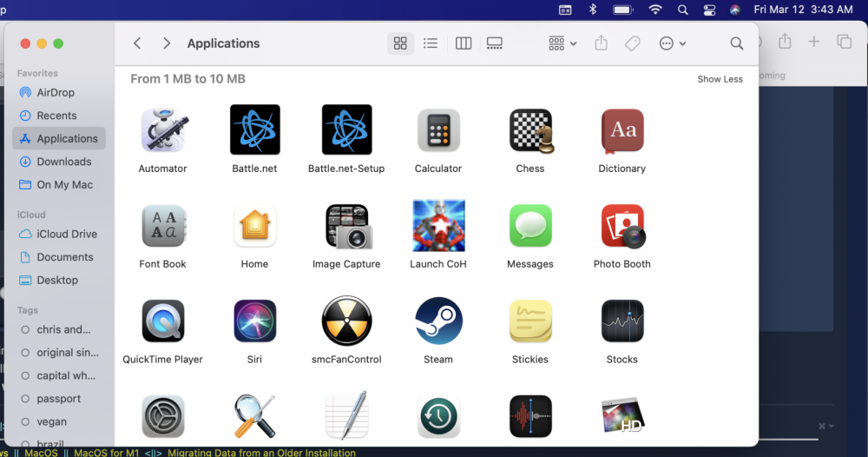Go forward with the right chevron
Screen dimensions: 868x457
click(x=166, y=43)
